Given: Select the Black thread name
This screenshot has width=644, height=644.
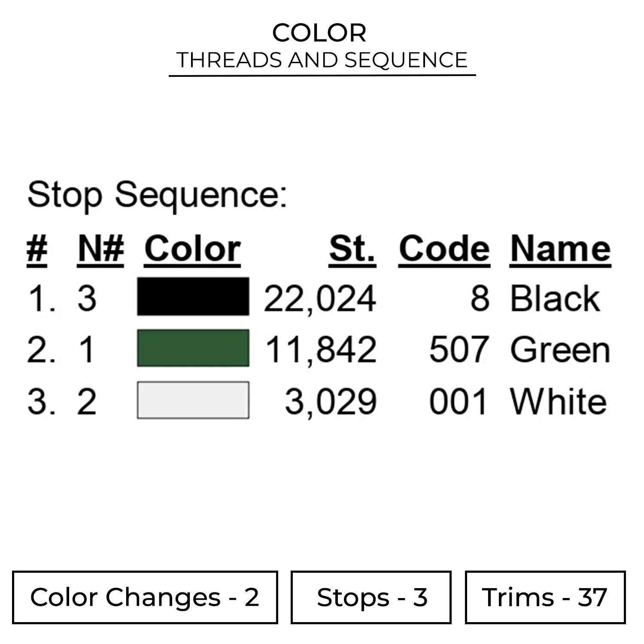Looking at the screenshot, I should click(x=554, y=298).
